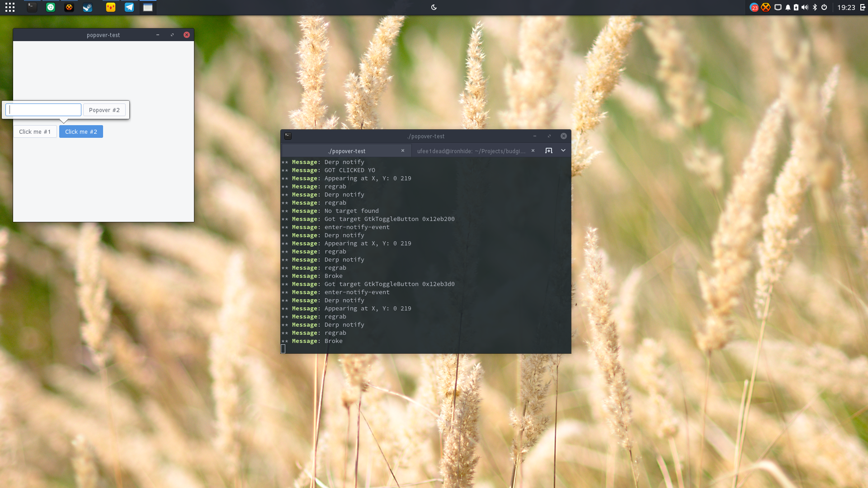Launch Steam from the top panel
The width and height of the screenshot is (868, 488).
pos(88,7)
